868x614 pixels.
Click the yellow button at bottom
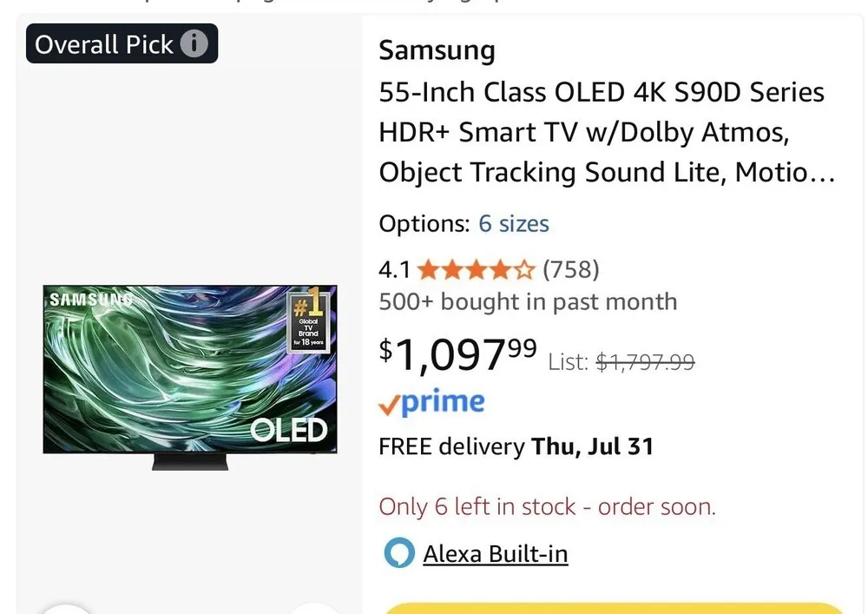pyautogui.click(x=614, y=608)
